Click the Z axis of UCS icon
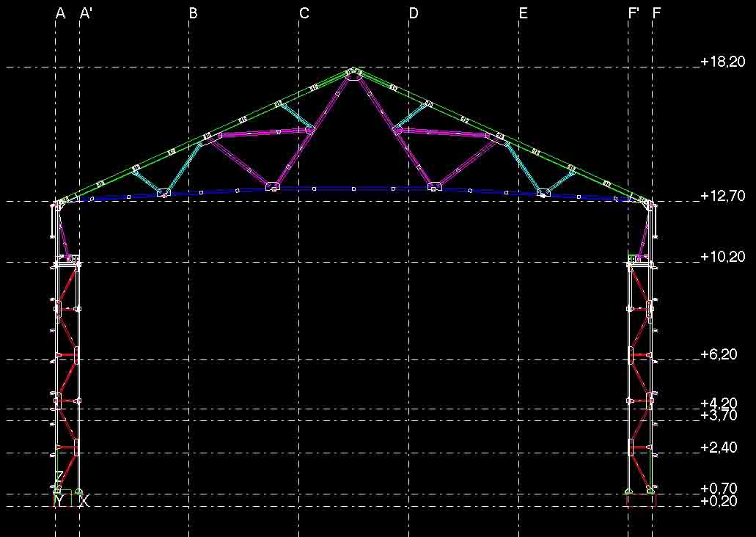 59,478
